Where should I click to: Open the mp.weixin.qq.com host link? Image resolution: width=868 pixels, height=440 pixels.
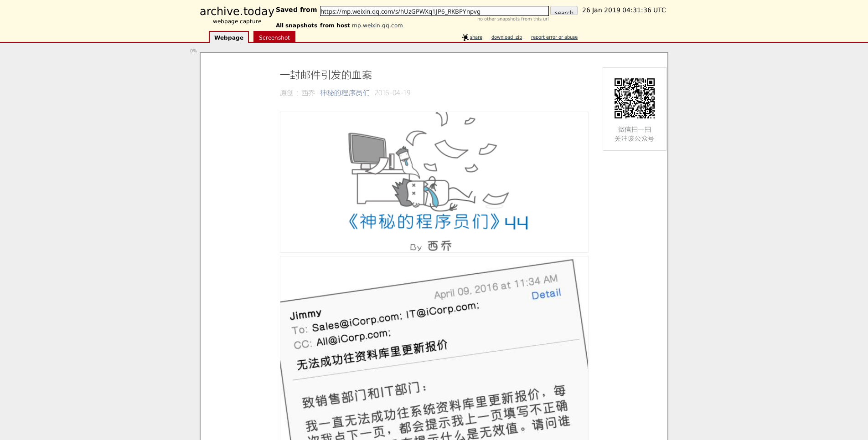(x=377, y=26)
